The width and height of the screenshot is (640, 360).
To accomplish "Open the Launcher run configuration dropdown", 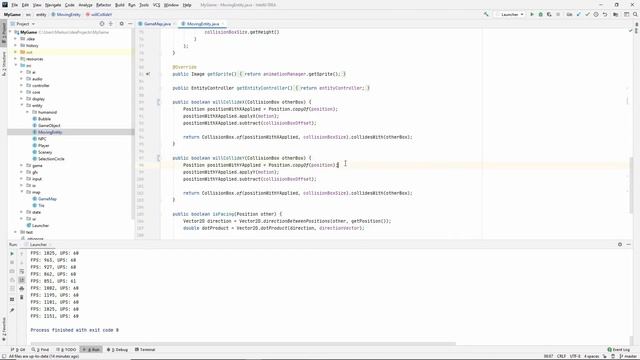I will click(510, 14).
